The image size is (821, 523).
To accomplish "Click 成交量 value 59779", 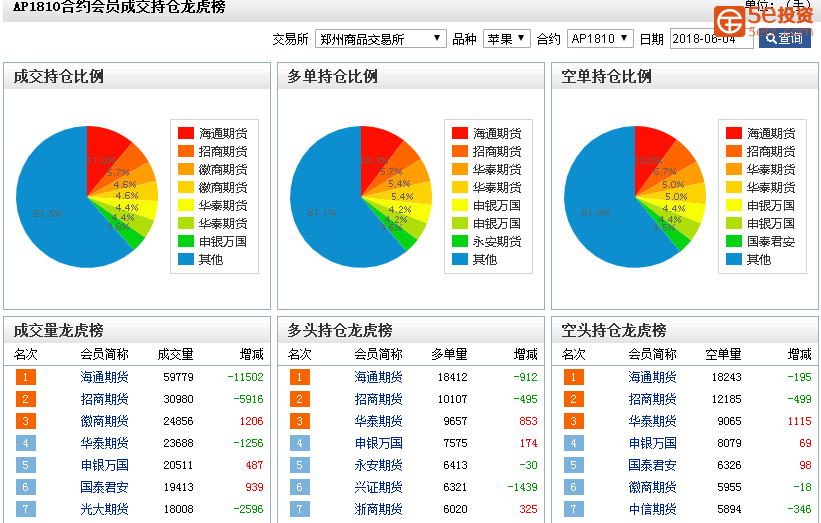I will (x=178, y=377).
